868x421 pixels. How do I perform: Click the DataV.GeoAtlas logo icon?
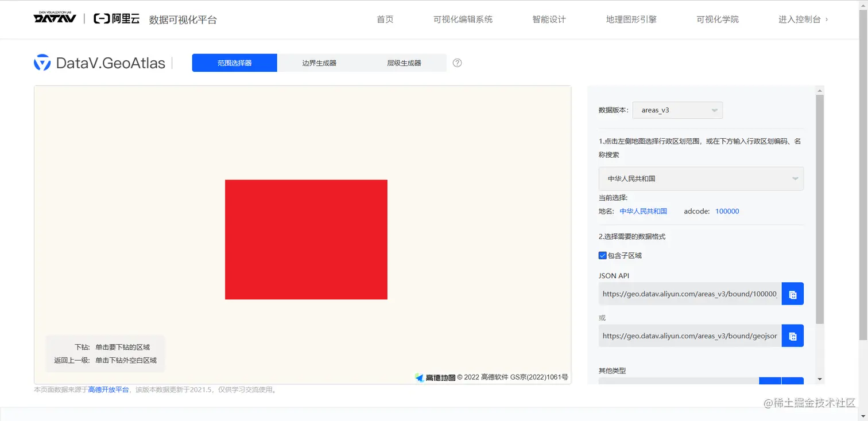pos(42,63)
